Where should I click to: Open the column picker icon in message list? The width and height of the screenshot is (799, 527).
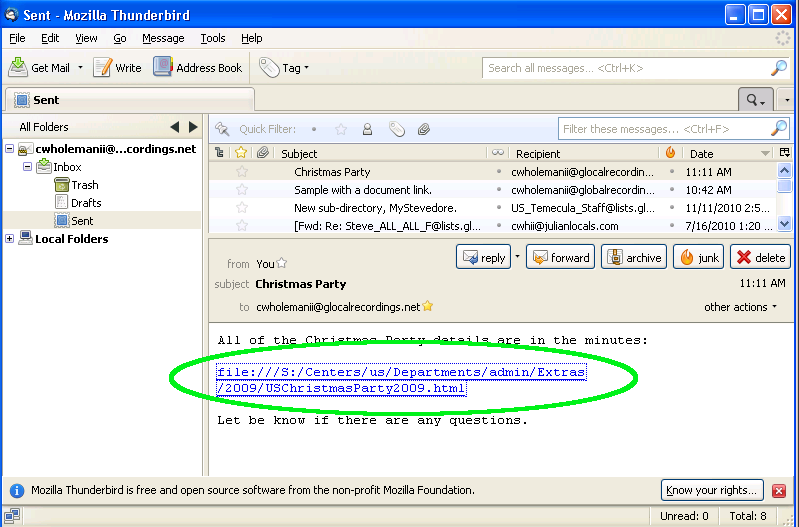(x=784, y=153)
